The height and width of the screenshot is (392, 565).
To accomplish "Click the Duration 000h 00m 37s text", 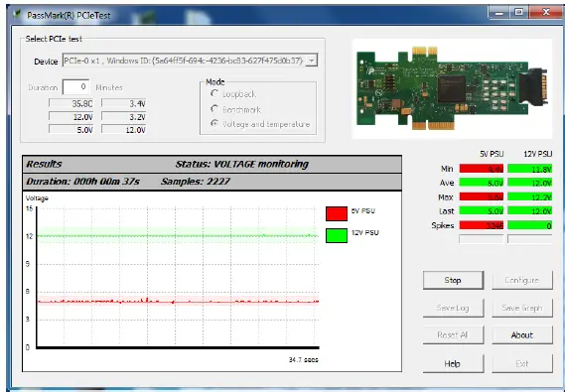I will pos(82,182).
